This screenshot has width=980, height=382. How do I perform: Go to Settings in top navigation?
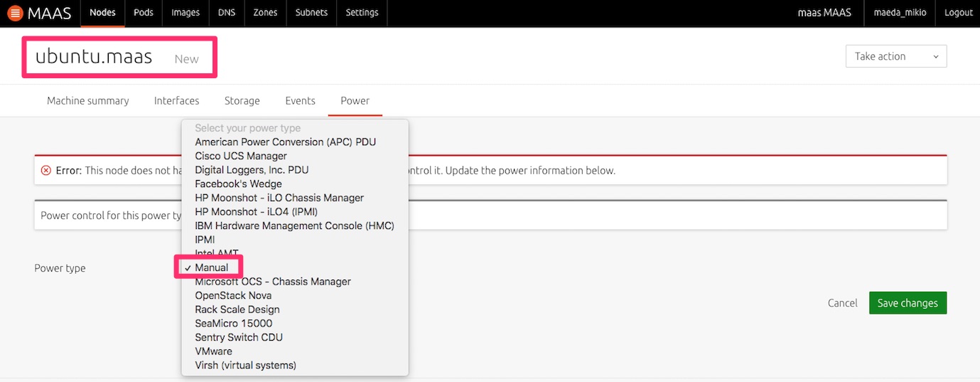point(362,13)
